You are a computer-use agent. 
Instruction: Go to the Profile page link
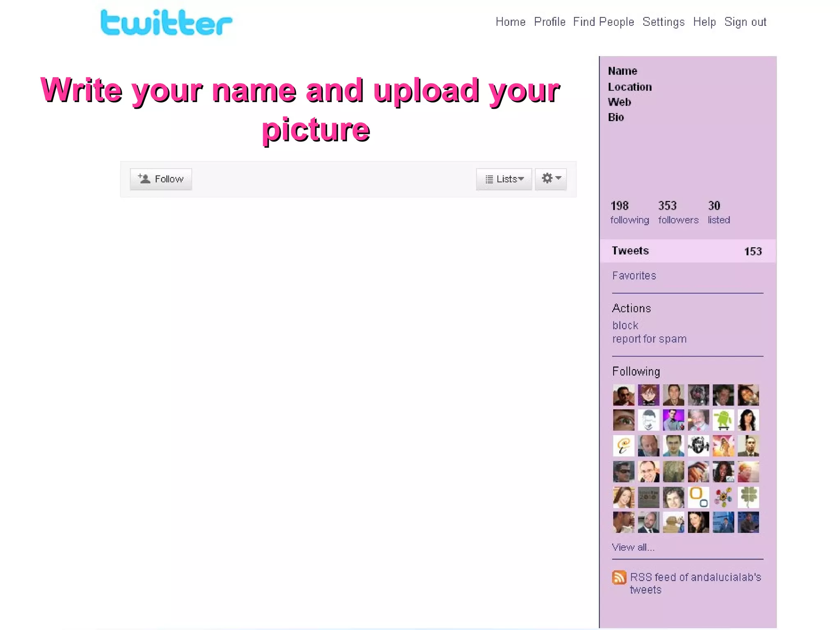(x=550, y=22)
